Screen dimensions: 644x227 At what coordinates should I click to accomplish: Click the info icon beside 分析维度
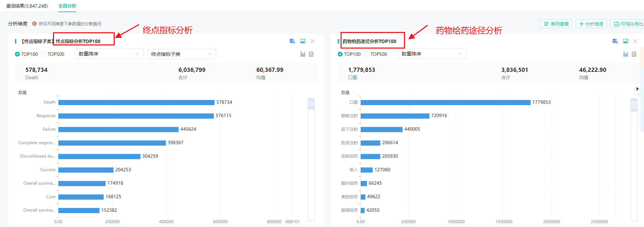click(34, 24)
